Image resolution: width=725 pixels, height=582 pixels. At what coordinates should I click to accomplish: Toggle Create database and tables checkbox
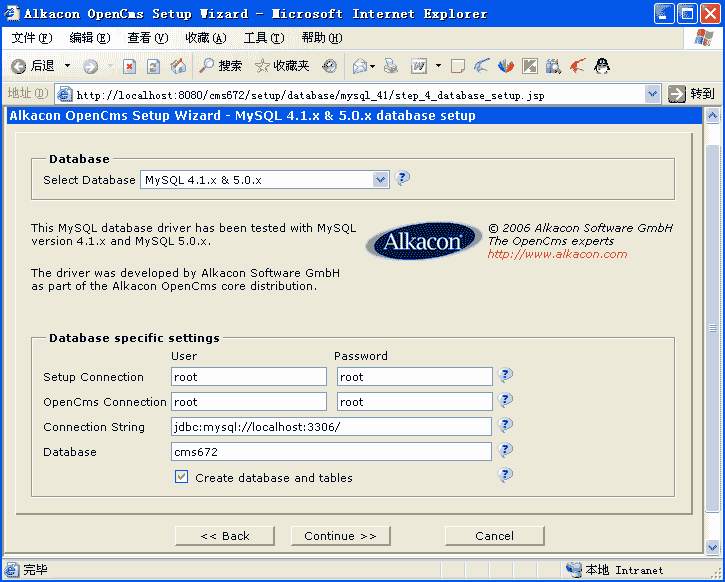pyautogui.click(x=181, y=477)
